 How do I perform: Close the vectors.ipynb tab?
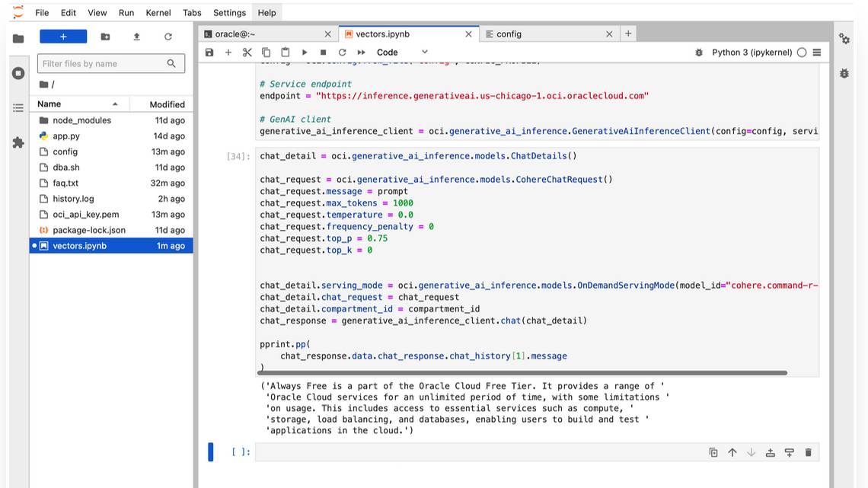tap(468, 34)
